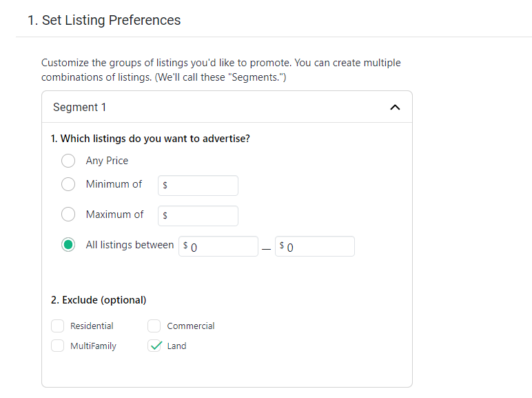
Task: Enable the MultiFamily exclude checkbox
Action: coord(58,346)
